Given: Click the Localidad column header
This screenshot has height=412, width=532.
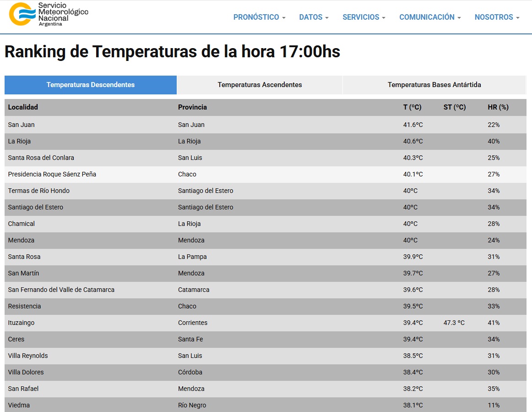Looking at the screenshot, I should point(23,107).
